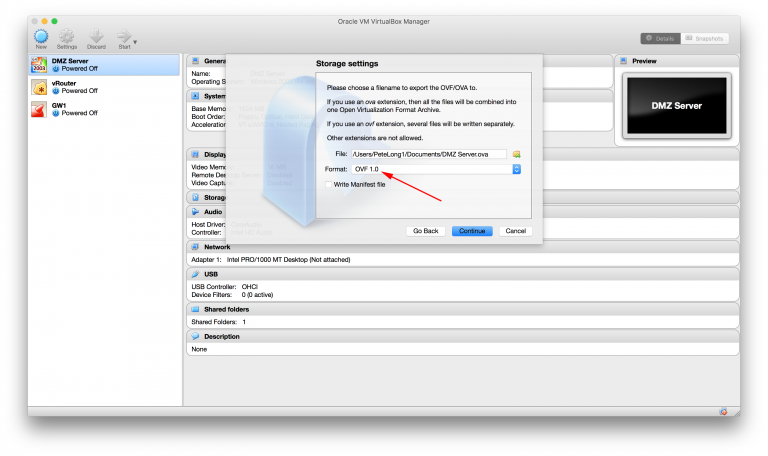Image resolution: width=768 pixels, height=456 pixels.
Task: Open the Network section title
Action: pos(217,247)
